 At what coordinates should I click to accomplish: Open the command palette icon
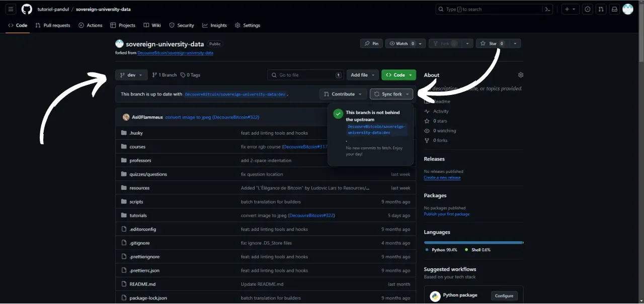point(547,9)
